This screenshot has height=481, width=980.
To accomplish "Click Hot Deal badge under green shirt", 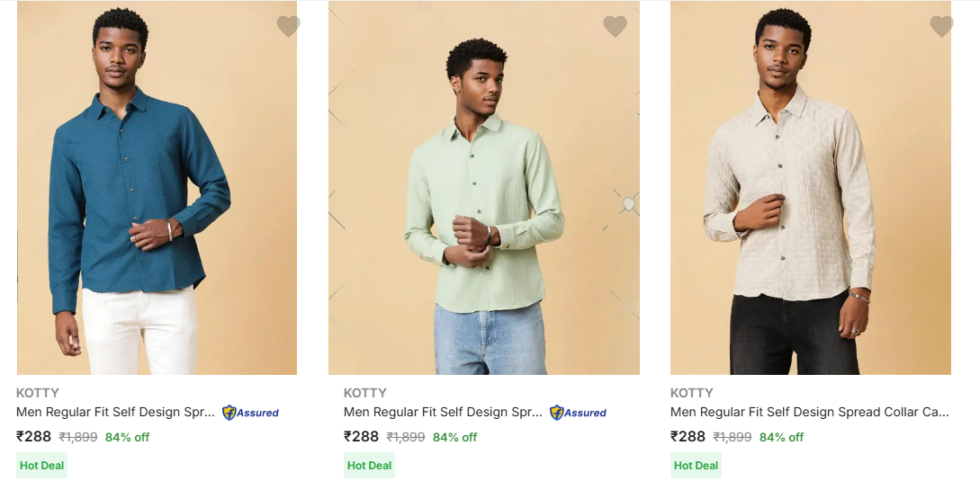I will (369, 466).
